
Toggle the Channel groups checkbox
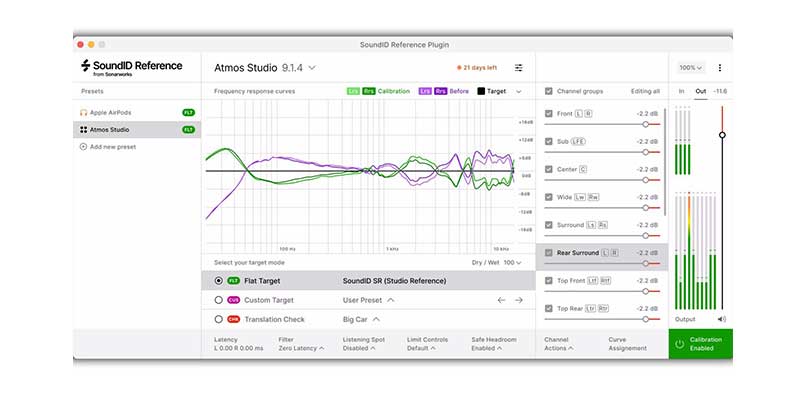click(548, 91)
